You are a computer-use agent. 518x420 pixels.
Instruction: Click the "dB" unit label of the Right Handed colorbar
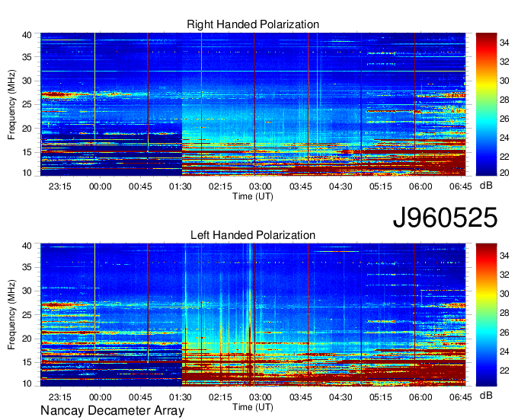[x=486, y=186]
